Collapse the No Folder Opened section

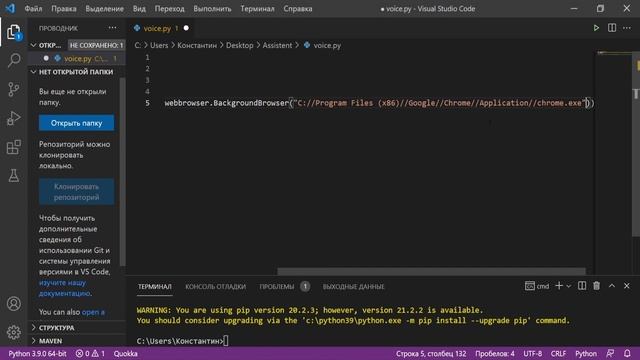pos(33,72)
